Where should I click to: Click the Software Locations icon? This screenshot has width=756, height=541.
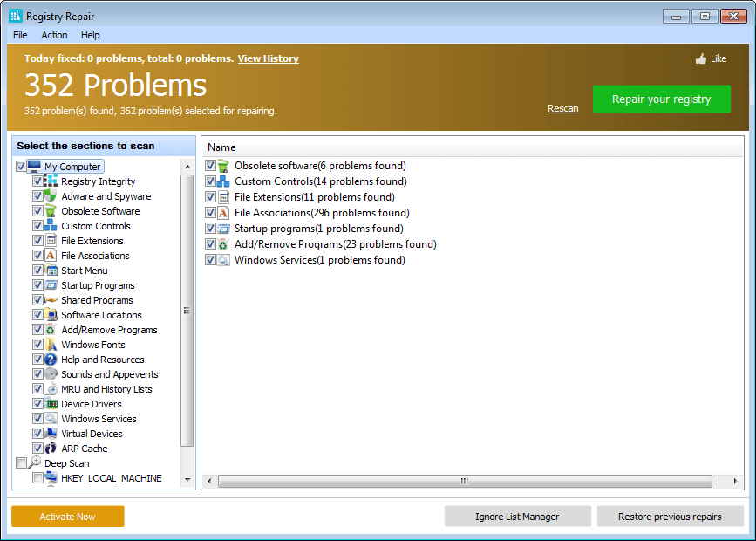51,315
